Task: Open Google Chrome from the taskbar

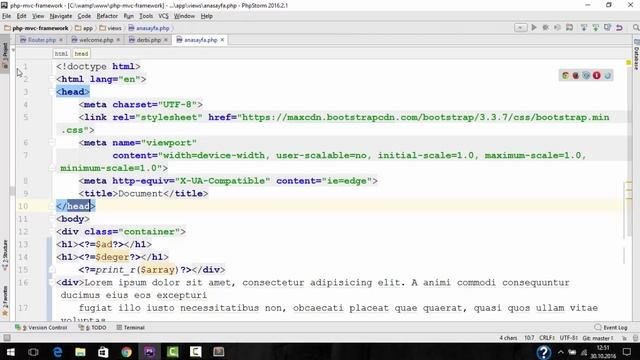Action: (x=126, y=352)
